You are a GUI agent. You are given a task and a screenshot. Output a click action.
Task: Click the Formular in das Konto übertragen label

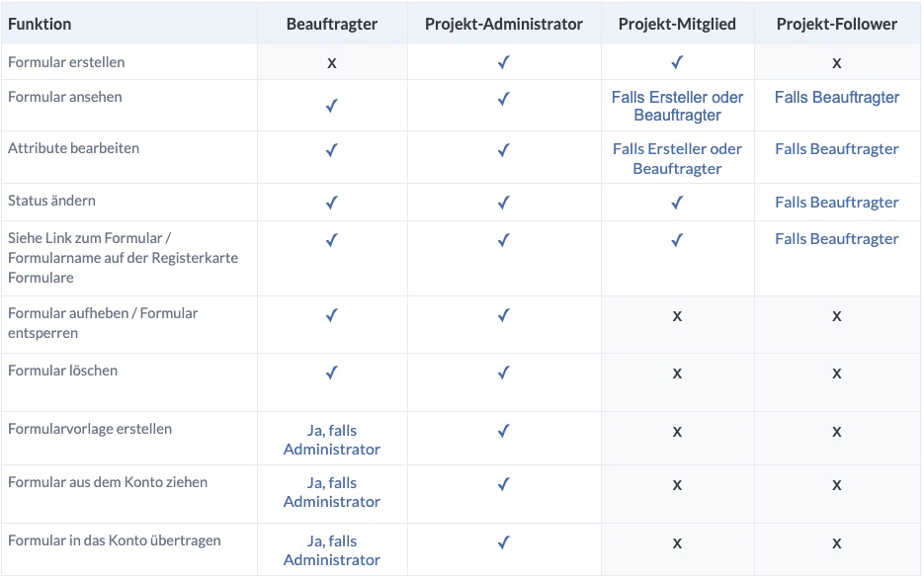click(115, 540)
